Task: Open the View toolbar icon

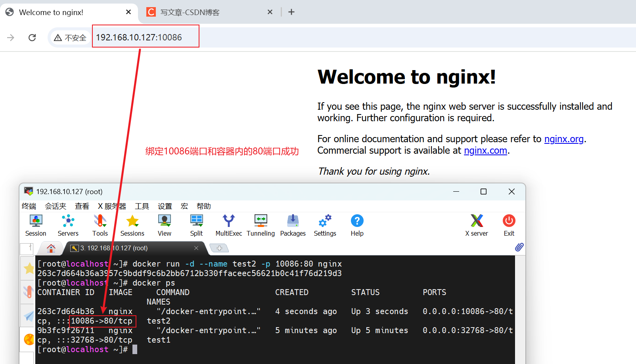Action: [x=165, y=225]
